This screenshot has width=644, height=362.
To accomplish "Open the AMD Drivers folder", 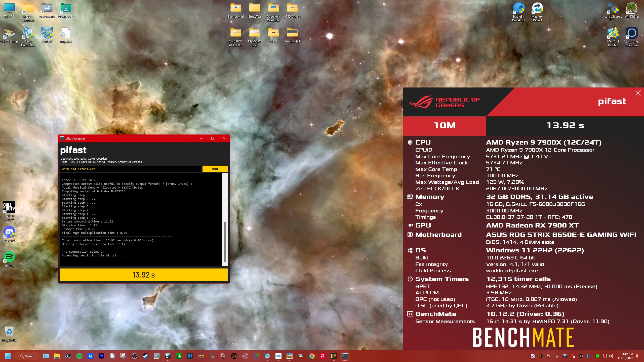I will pos(292,11).
